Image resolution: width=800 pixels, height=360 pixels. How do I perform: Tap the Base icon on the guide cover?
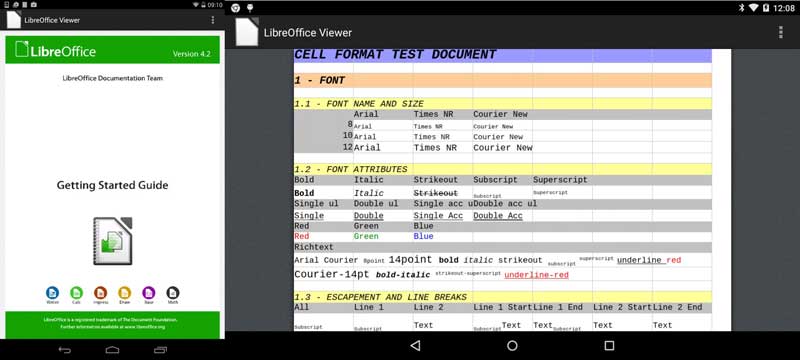pyautogui.click(x=148, y=293)
